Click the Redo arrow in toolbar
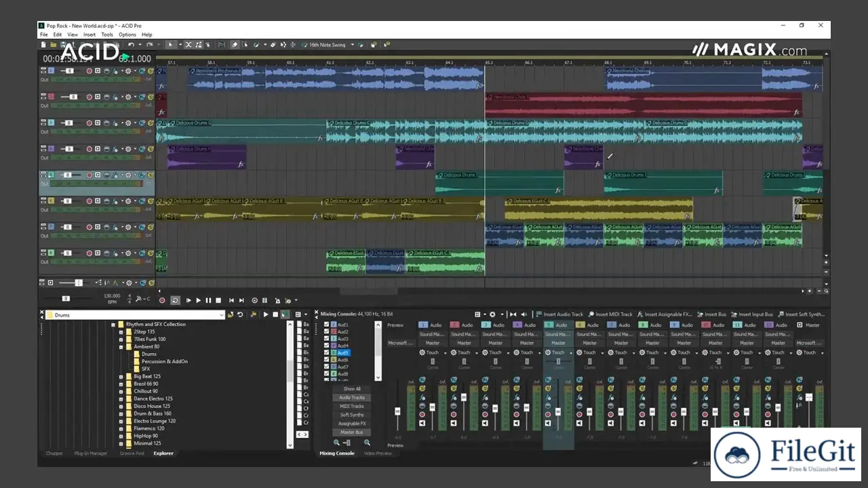This screenshot has height=488, width=868. pyautogui.click(x=149, y=45)
